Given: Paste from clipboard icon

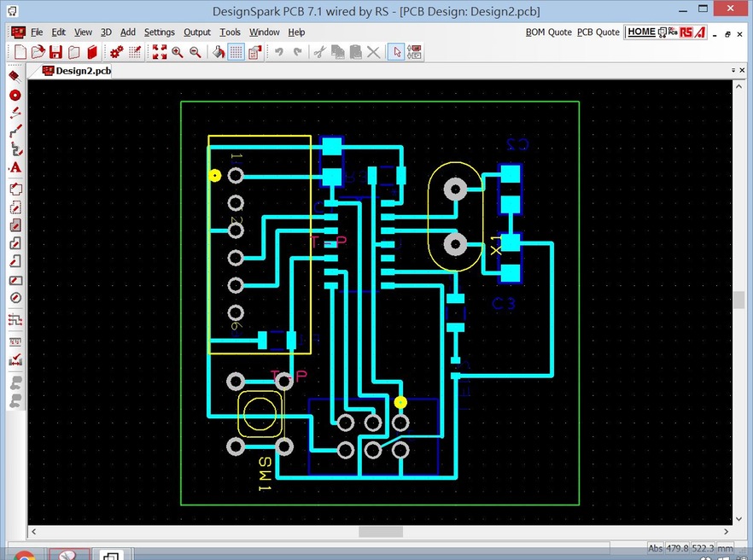Looking at the screenshot, I should (355, 51).
